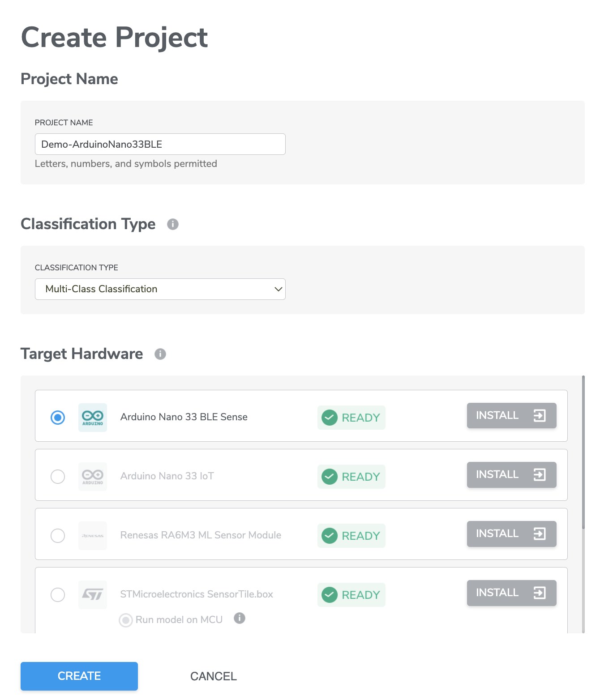This screenshot has height=700, width=600.
Task: Choose the Run model on MCU option
Action: 126,620
